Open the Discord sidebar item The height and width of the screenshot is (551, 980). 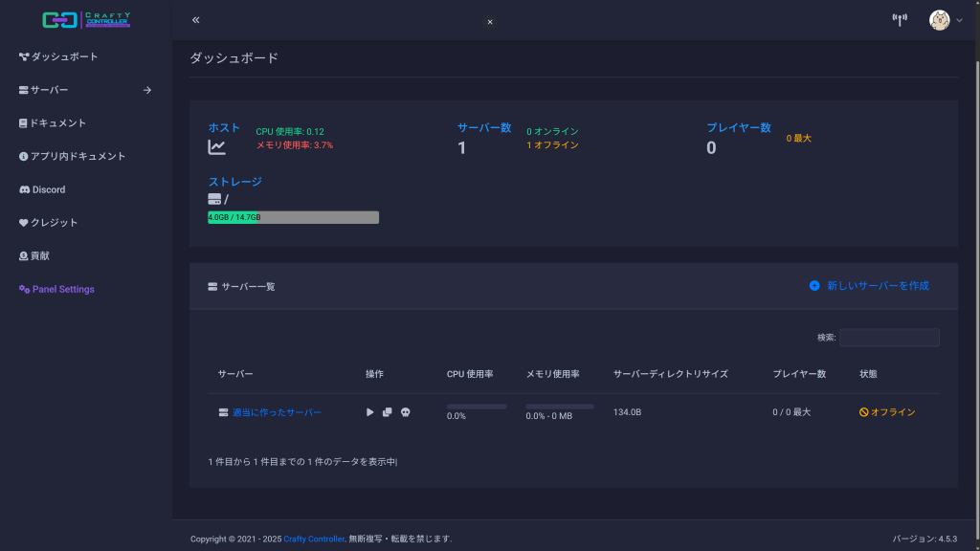[x=49, y=189]
